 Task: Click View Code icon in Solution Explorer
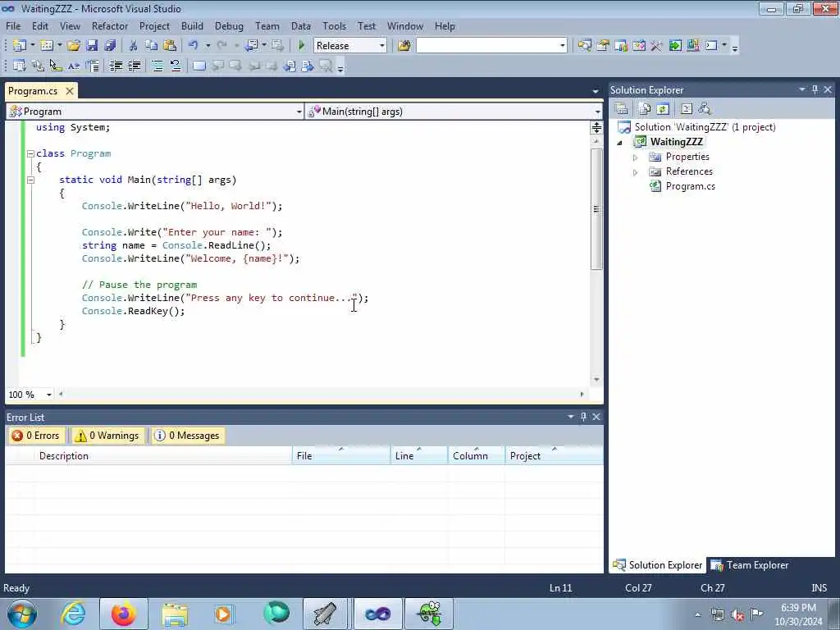pyautogui.click(x=687, y=109)
